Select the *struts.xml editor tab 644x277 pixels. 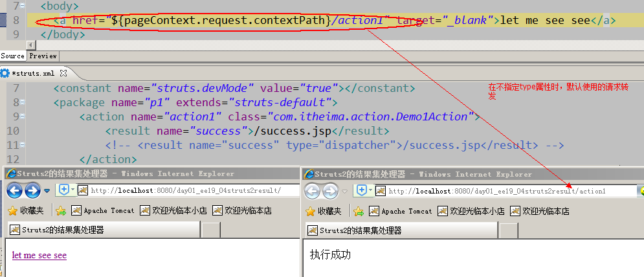(32, 74)
